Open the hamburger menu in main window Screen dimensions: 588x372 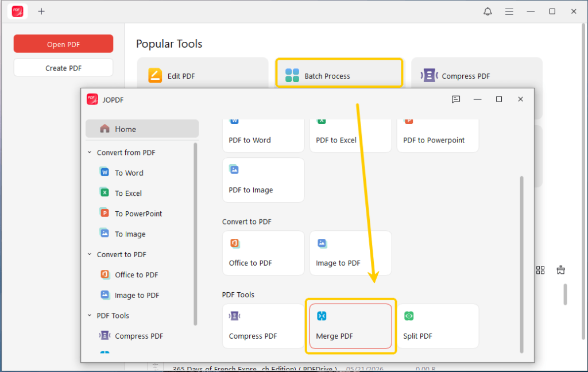(509, 11)
